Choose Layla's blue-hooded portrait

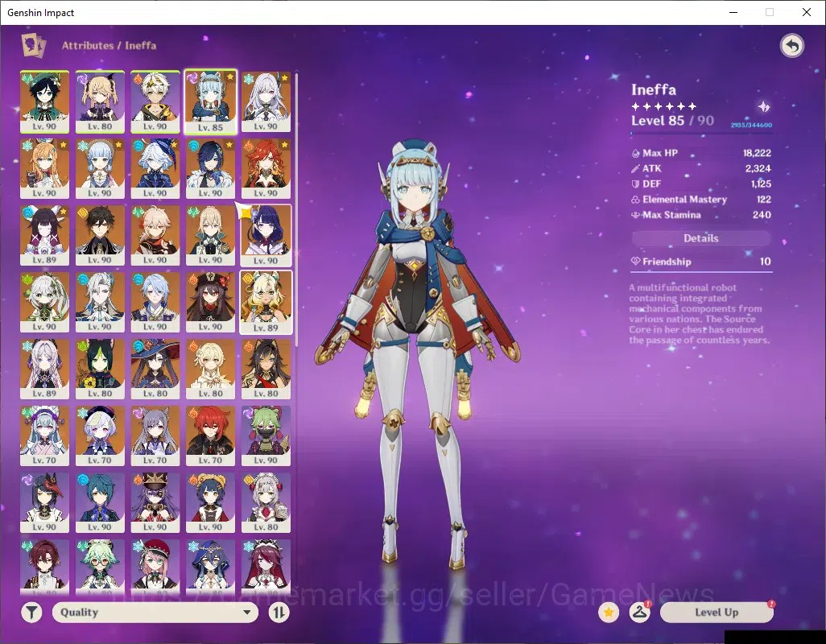coord(211,567)
